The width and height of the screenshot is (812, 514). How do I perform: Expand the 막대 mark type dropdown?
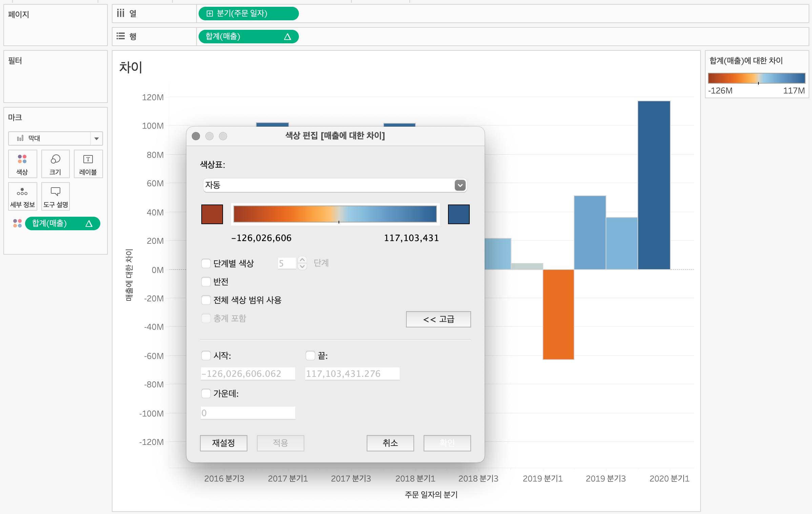click(97, 138)
